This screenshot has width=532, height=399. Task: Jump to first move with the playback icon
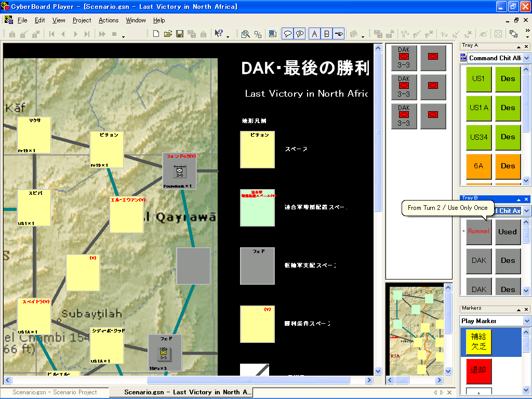(51, 34)
